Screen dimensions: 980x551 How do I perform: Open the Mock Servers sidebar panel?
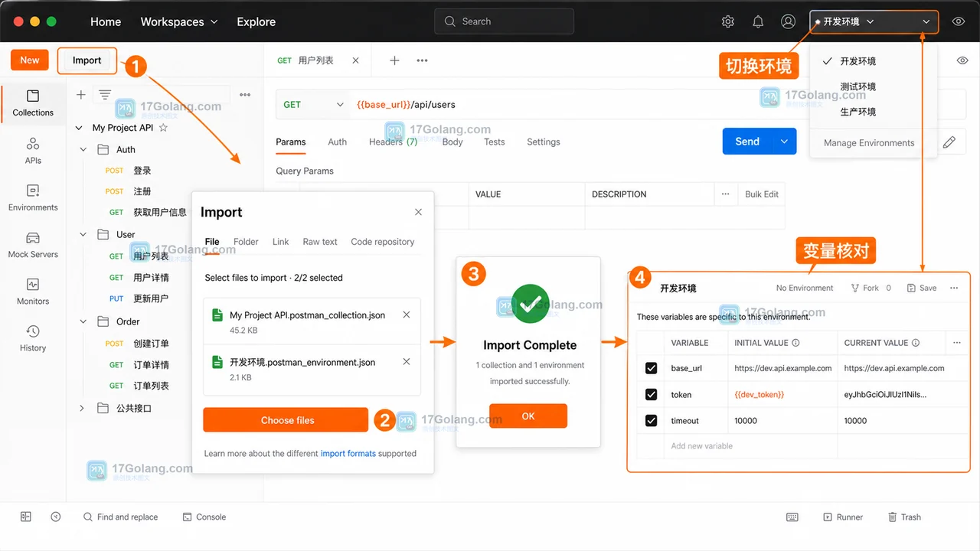point(33,245)
